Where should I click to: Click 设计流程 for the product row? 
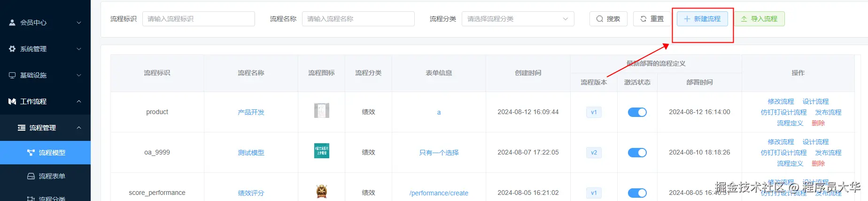click(816, 101)
